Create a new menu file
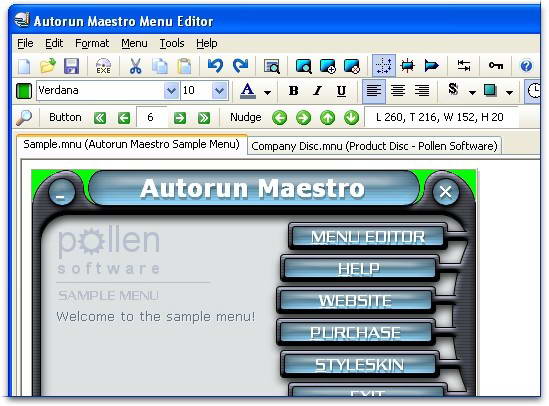549x406 pixels. 24,66
